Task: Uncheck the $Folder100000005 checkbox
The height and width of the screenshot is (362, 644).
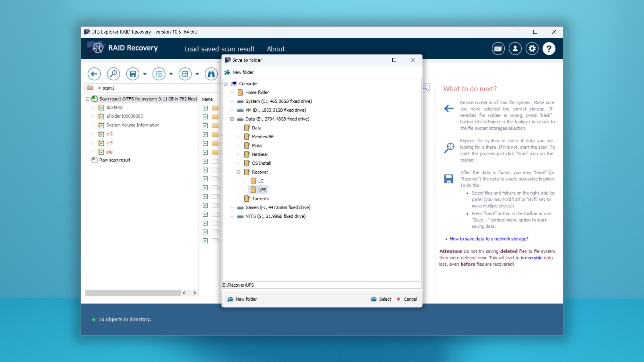Action: (x=101, y=117)
